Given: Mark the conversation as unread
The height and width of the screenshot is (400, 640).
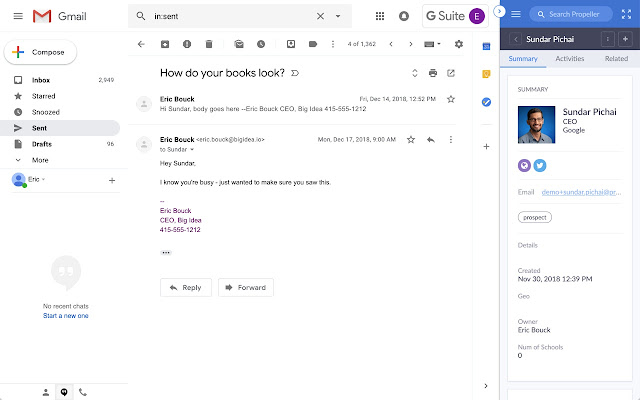Looking at the screenshot, I should [x=239, y=44].
